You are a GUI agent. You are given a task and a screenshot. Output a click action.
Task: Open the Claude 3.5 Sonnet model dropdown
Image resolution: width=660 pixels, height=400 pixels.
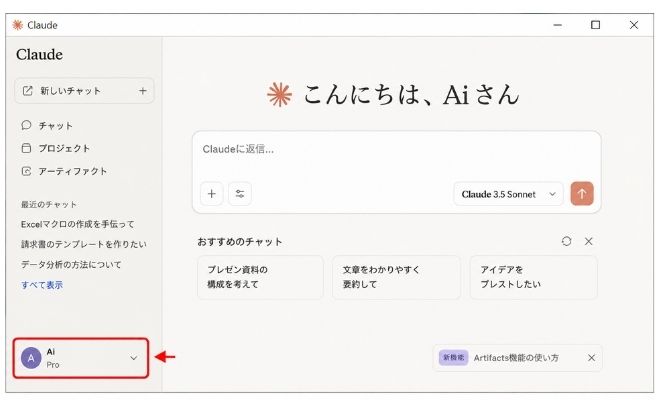[508, 194]
